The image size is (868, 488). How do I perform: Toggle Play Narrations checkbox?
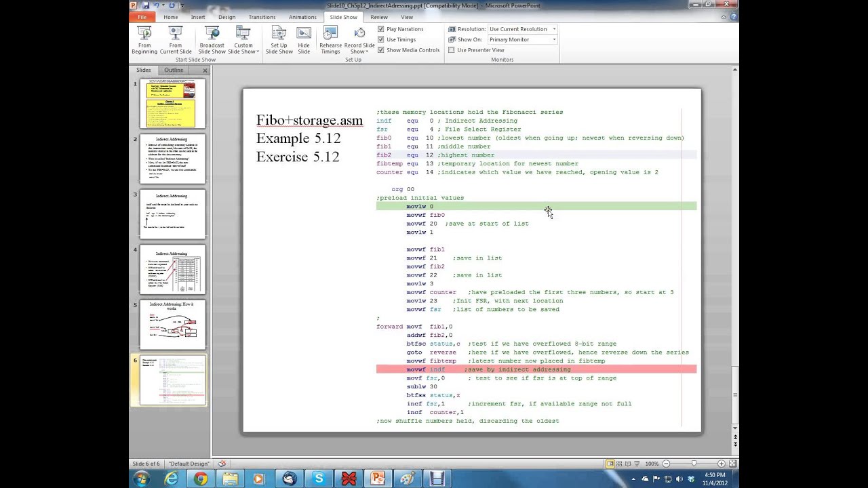pyautogui.click(x=381, y=29)
